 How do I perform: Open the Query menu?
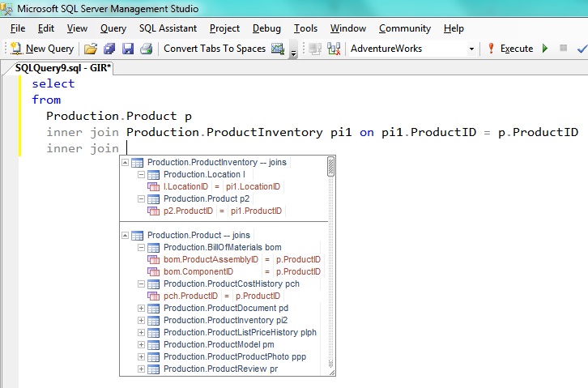pyautogui.click(x=113, y=28)
